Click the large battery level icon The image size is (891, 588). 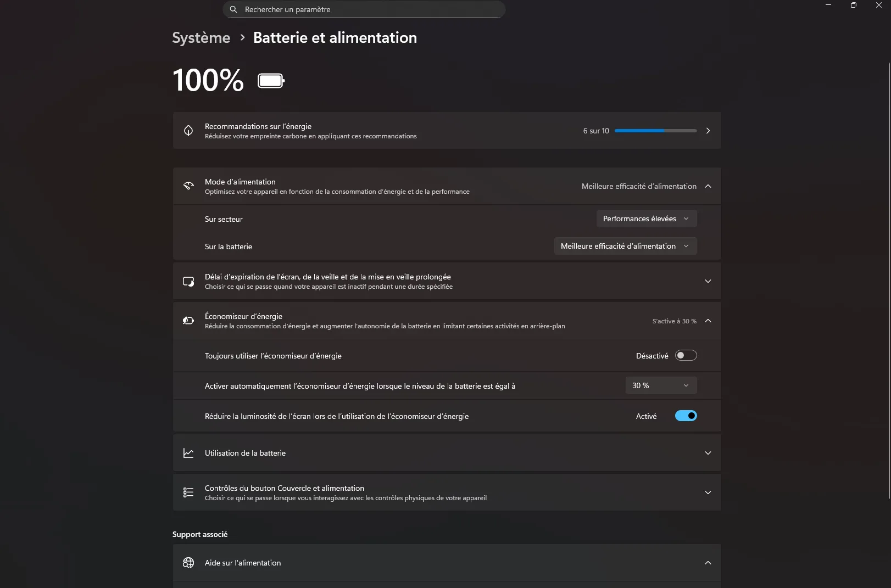(271, 81)
